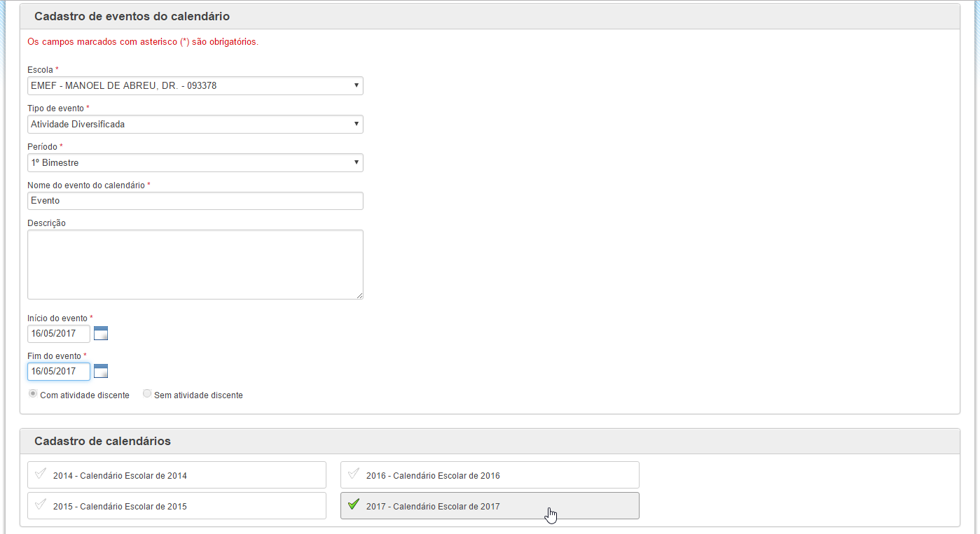Click the green checkmark for 2017 calendar
The width and height of the screenshot is (980, 534).
point(353,504)
